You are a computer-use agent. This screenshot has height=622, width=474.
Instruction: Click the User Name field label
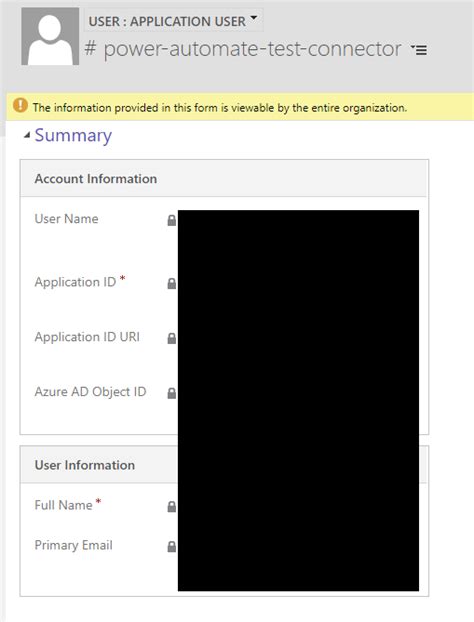(x=66, y=219)
